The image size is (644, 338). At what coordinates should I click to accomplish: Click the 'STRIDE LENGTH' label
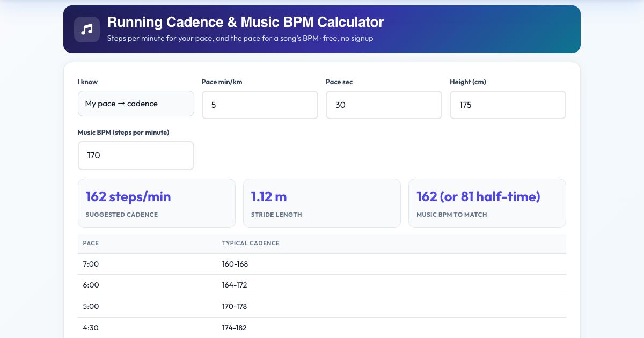[x=276, y=215]
